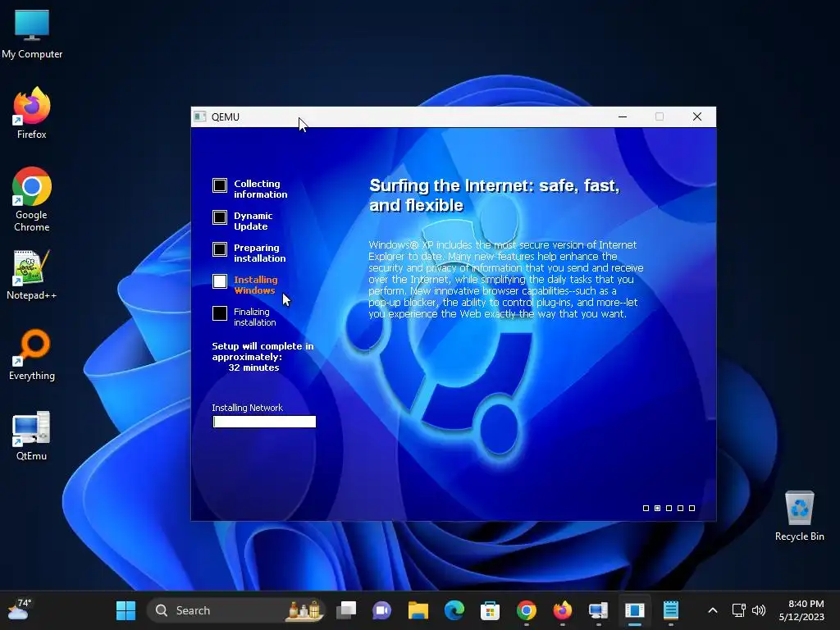Click the second slide indicator dot in setup

coord(657,508)
